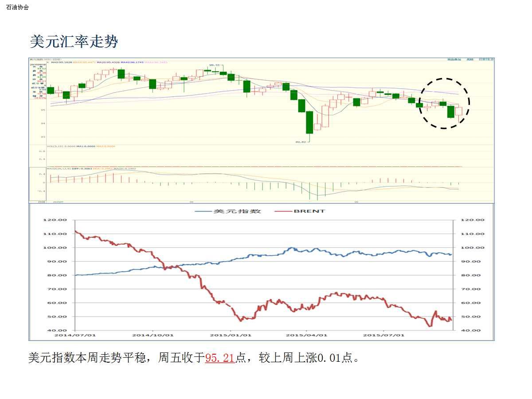Viewport: 532px width, 399px height.
Task: Click the 92.62 low label on candlestick chart
Action: [x=301, y=142]
